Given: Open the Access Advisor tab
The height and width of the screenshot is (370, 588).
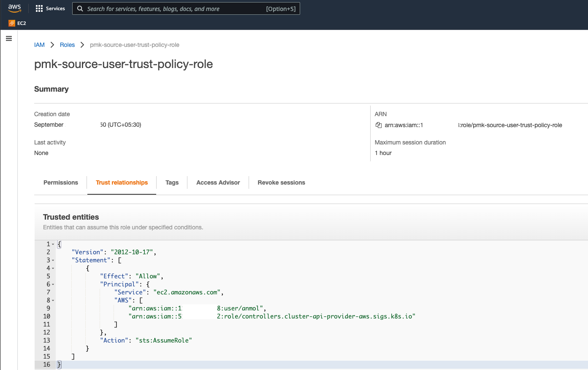Looking at the screenshot, I should [x=218, y=182].
